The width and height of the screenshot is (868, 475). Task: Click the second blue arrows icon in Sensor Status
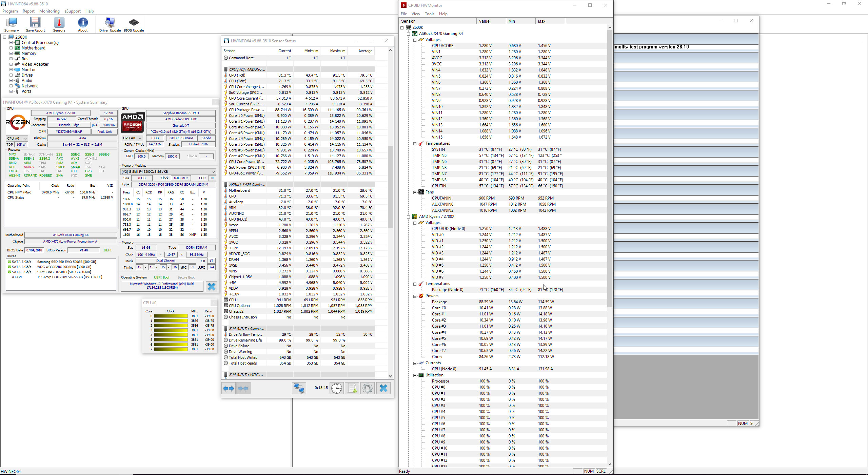243,388
